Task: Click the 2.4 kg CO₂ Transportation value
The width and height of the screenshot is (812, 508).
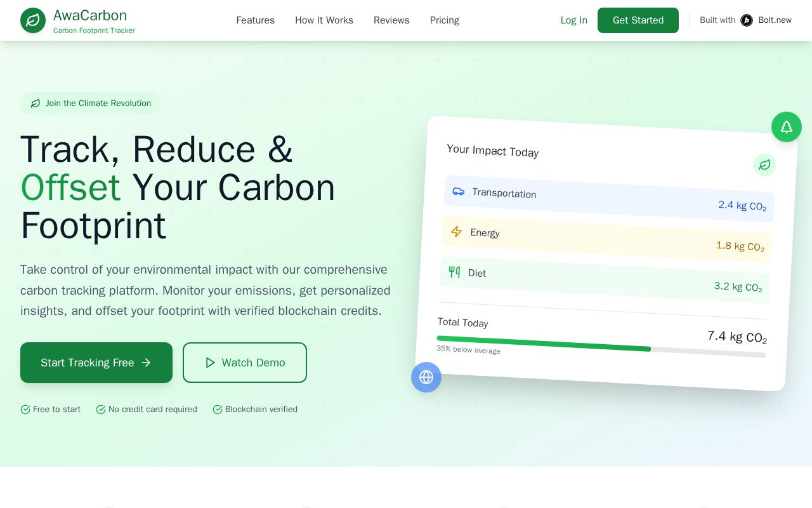Action: click(x=742, y=206)
